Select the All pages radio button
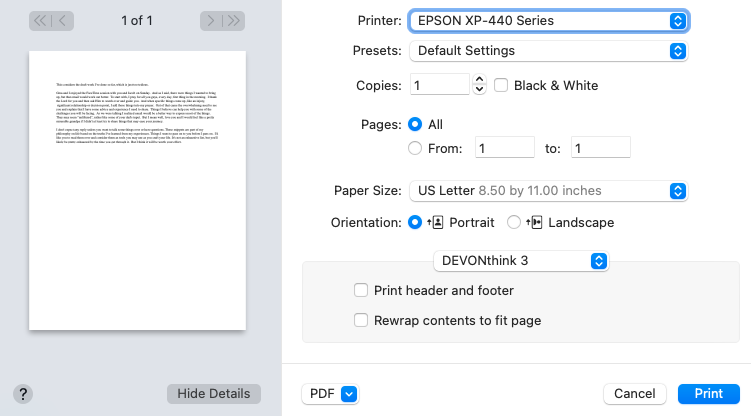 [x=416, y=125]
